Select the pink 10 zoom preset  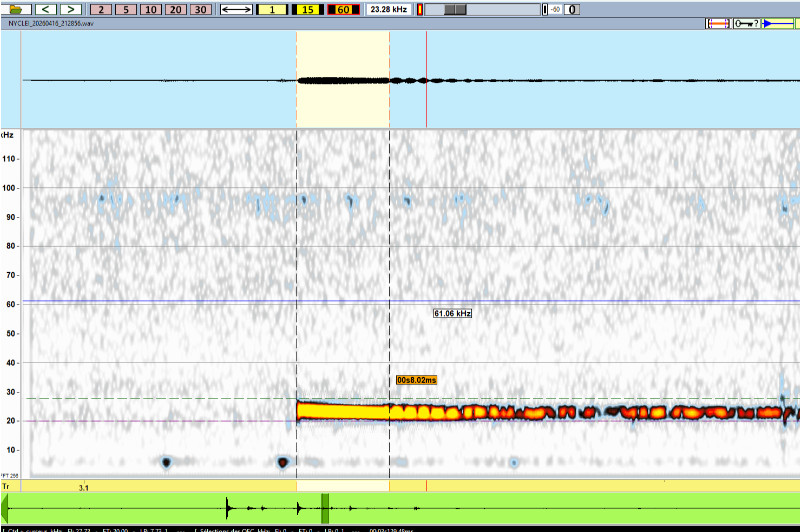[x=150, y=9]
